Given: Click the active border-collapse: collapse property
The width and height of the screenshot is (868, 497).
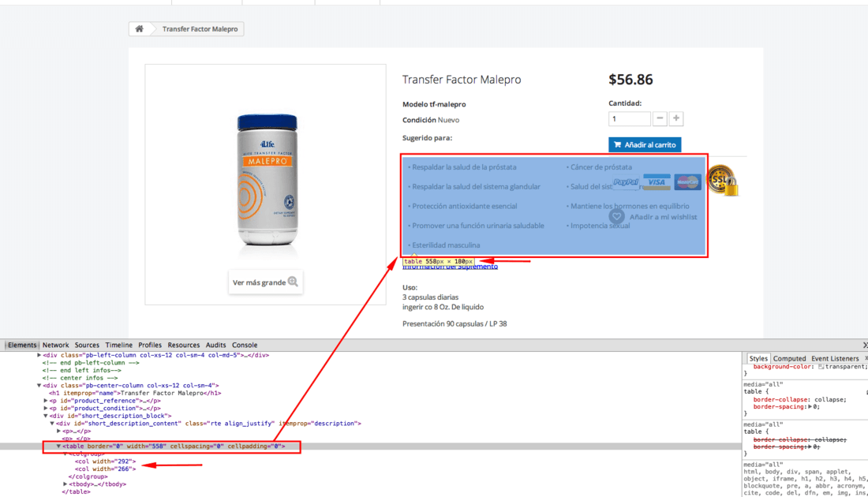Looking at the screenshot, I should (799, 400).
